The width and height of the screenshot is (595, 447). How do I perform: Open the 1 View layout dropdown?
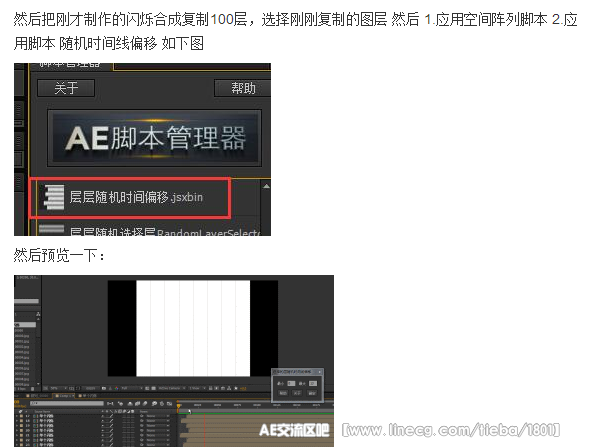pyautogui.click(x=197, y=388)
